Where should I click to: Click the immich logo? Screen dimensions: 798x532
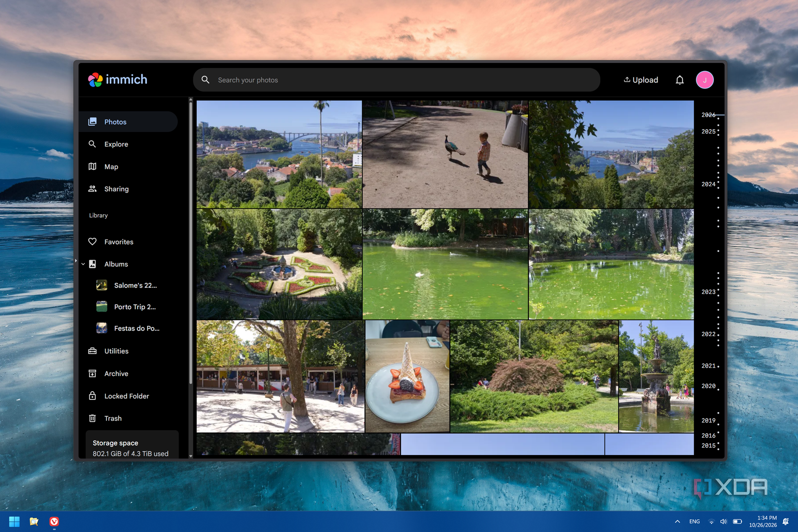[118, 79]
